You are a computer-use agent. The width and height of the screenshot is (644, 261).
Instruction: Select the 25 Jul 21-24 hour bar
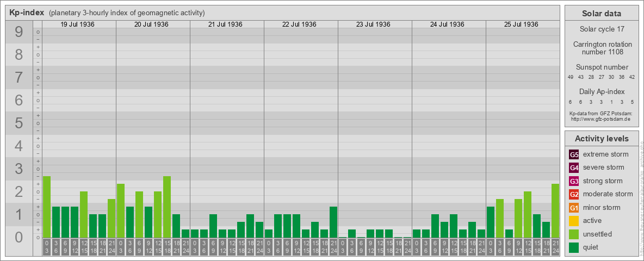pos(555,210)
